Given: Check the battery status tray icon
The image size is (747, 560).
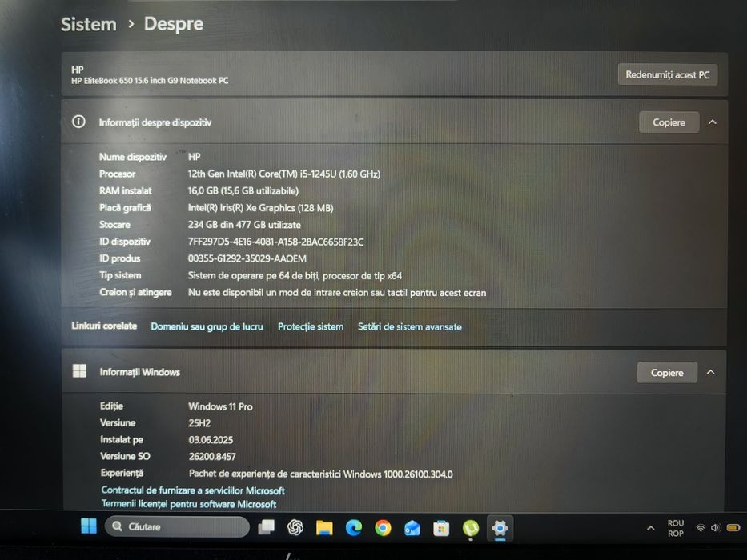Looking at the screenshot, I should (733, 528).
